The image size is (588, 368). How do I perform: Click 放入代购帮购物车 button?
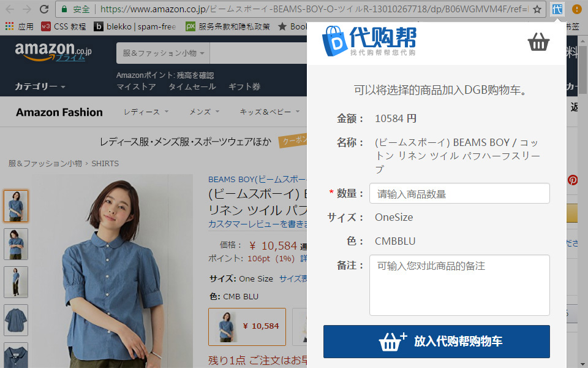(437, 342)
